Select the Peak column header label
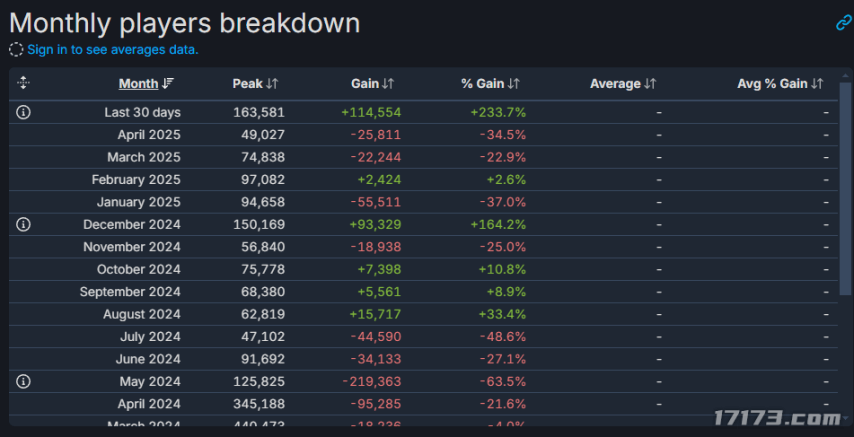This screenshot has height=437, width=854. [x=248, y=83]
